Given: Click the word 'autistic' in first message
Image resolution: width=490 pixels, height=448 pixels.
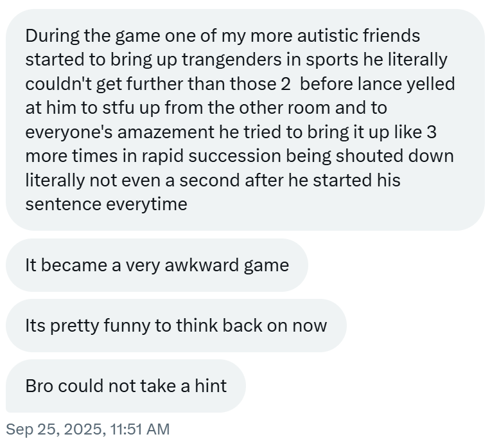Looking at the screenshot, I should (x=327, y=35).
